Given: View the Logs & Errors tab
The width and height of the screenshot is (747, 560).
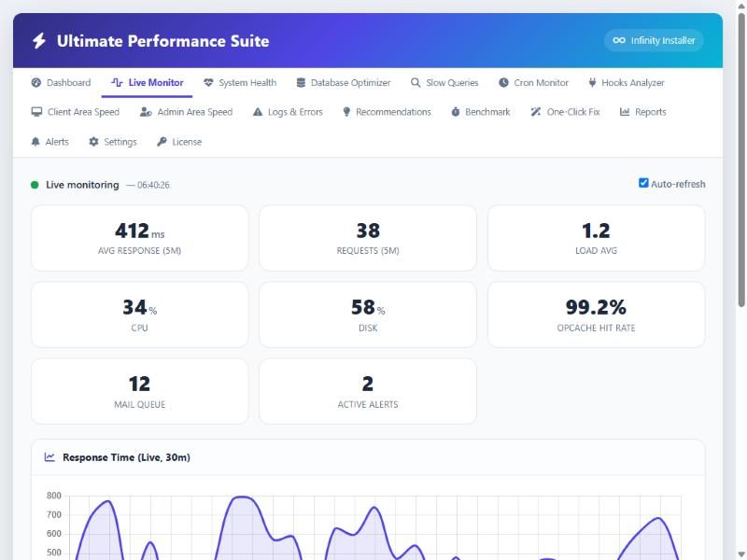Looking at the screenshot, I should (x=288, y=112).
